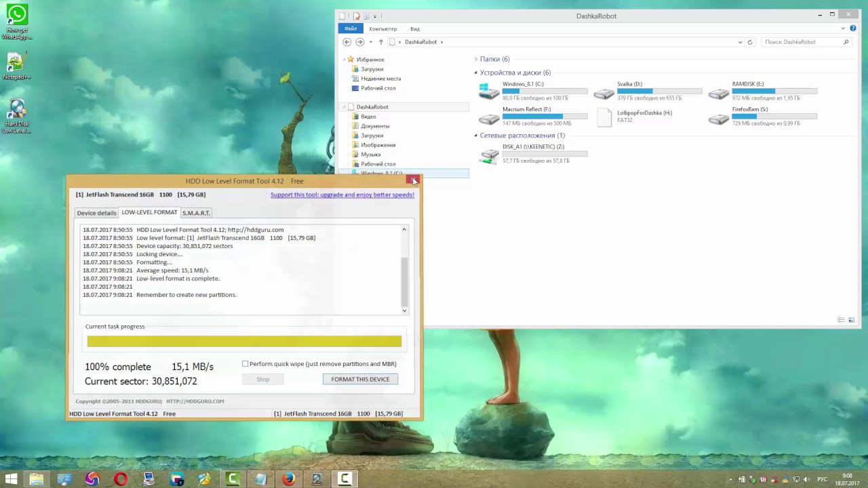Launch Opera browser from the taskbar
Screen dimensions: 868x488
[121, 479]
